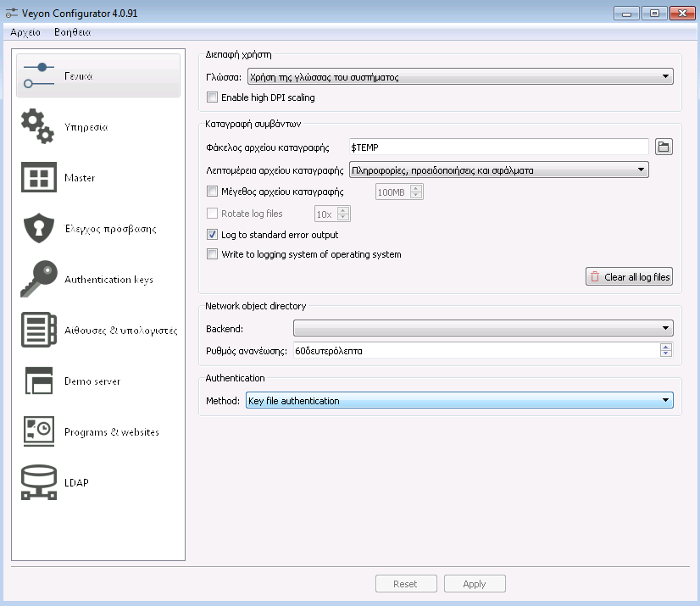Screen dimensions: 700x606
Task: Open the Έλεγχος πρόσβασης shield icon
Action: tap(39, 228)
